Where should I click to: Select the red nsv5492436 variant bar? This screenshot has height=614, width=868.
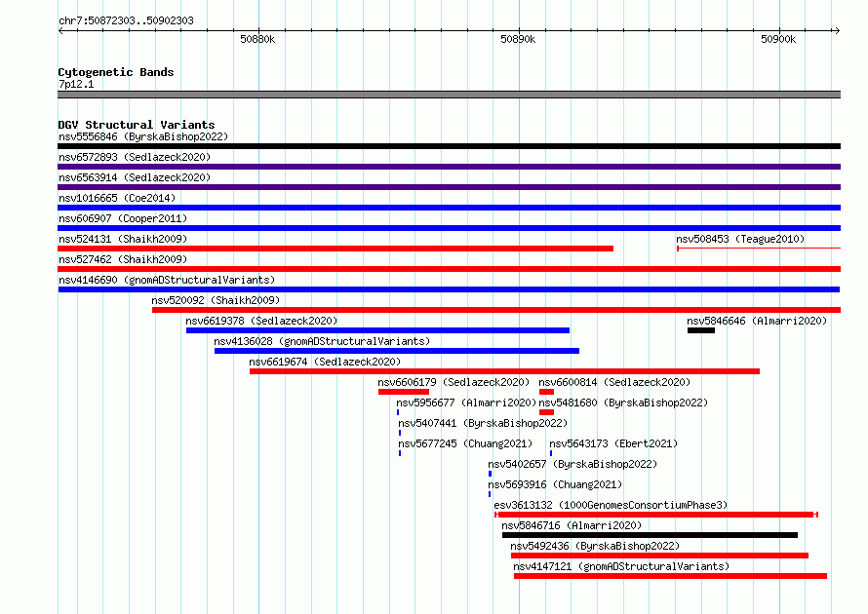tap(659, 556)
